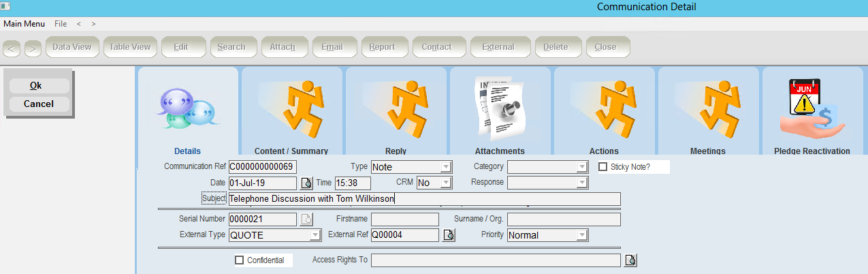Viewport: 868px width, 274px height.
Task: Open the Pledge Reactivation calendar icon
Action: click(x=812, y=110)
